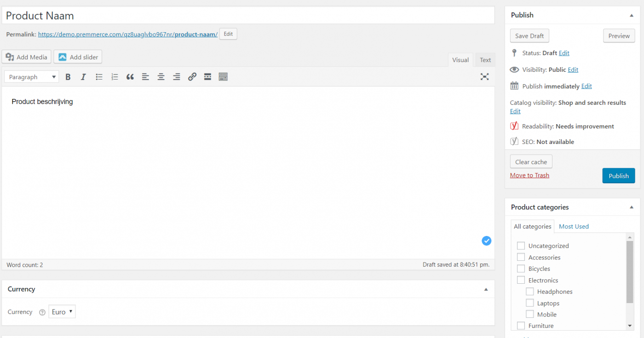The image size is (644, 338).
Task: Collapse the Currency panel
Action: point(486,289)
